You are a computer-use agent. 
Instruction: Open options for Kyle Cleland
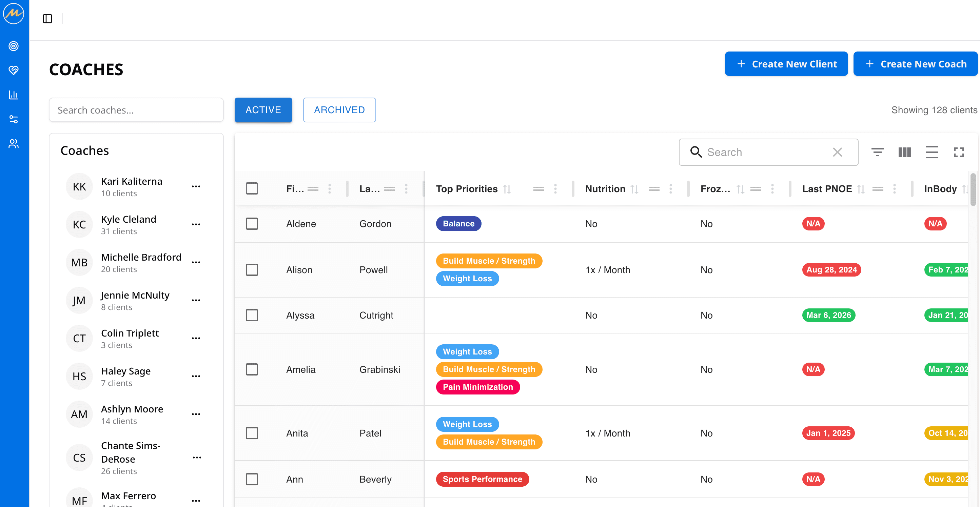196,224
